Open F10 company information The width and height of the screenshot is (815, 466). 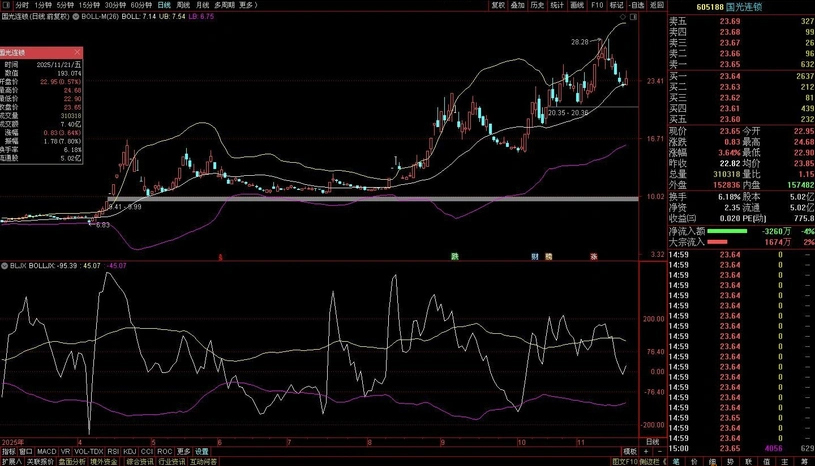click(x=597, y=5)
